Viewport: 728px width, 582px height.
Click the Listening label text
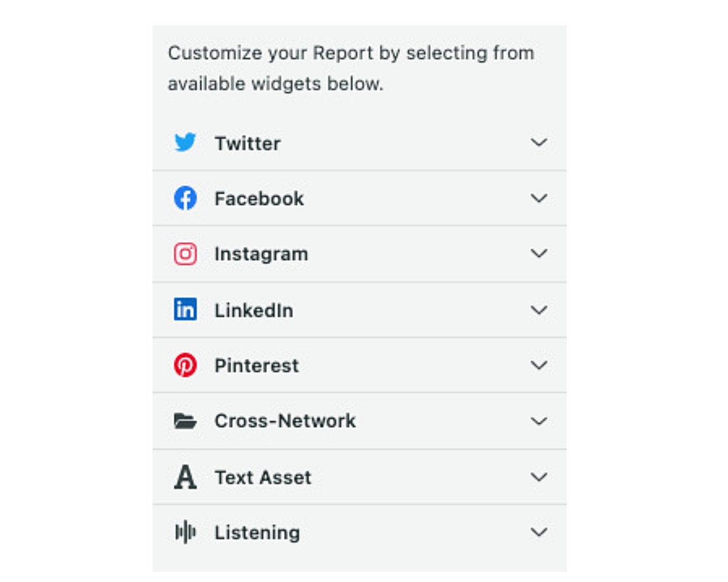[258, 532]
